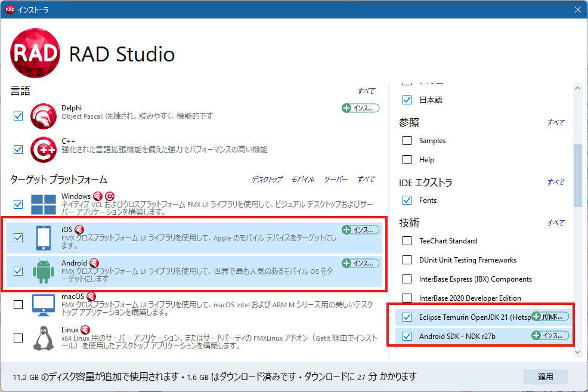Toggle the C++ language checkbox

18,150
